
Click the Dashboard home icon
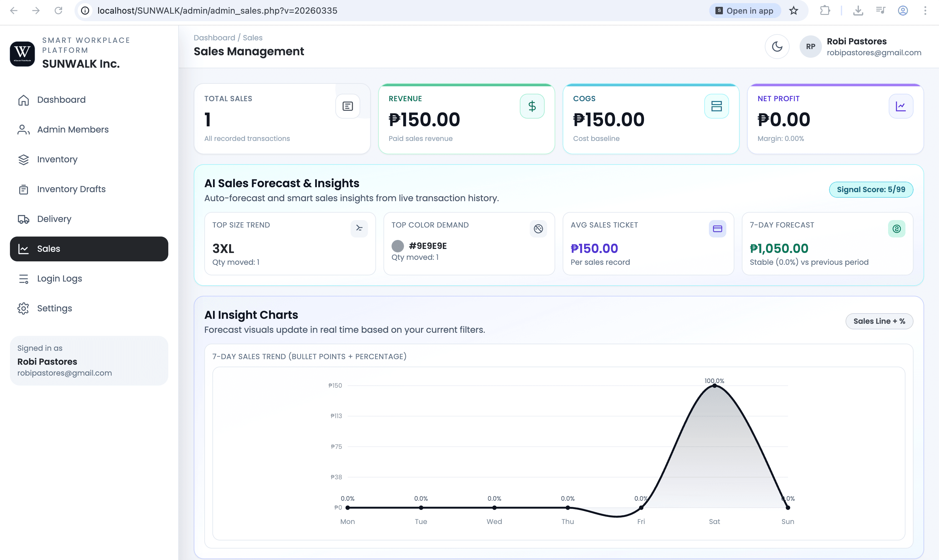click(23, 100)
